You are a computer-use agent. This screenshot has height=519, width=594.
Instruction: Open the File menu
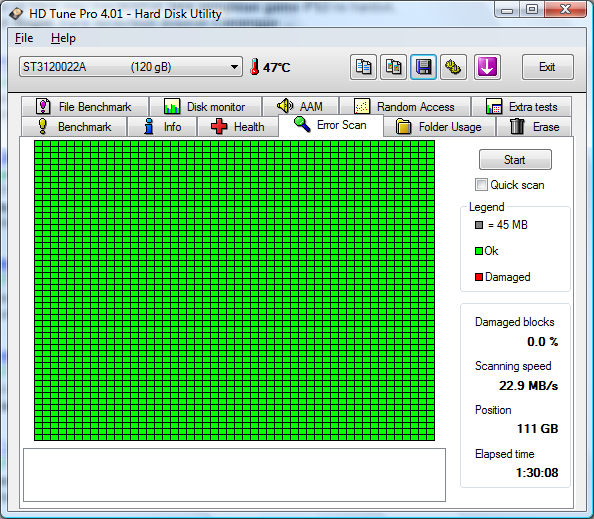coord(24,38)
